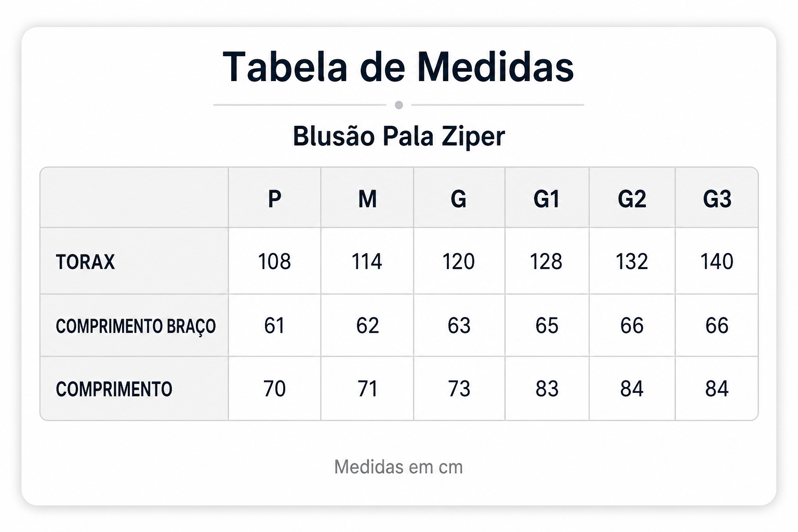This screenshot has height=532, width=798.
Task: Select the COMPRIMENTO row label
Action: coord(114,389)
